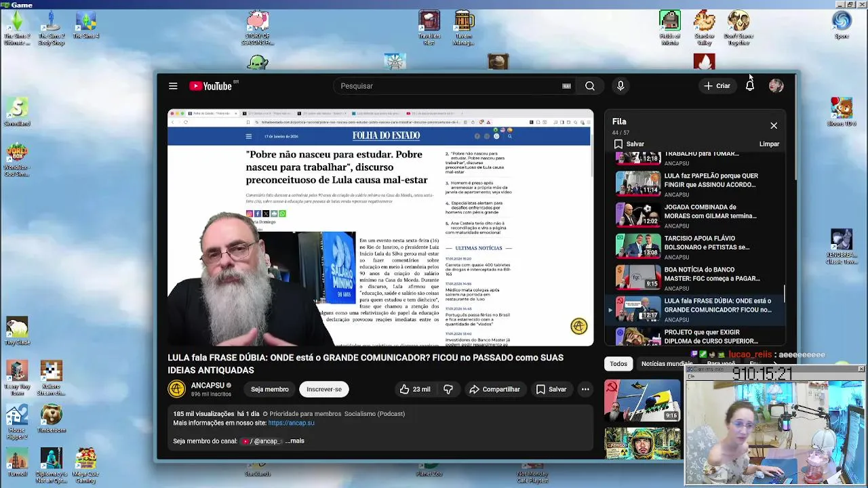Open Mega Quiz Gaming shortcut
This screenshot has height=488, width=868.
tap(85, 466)
